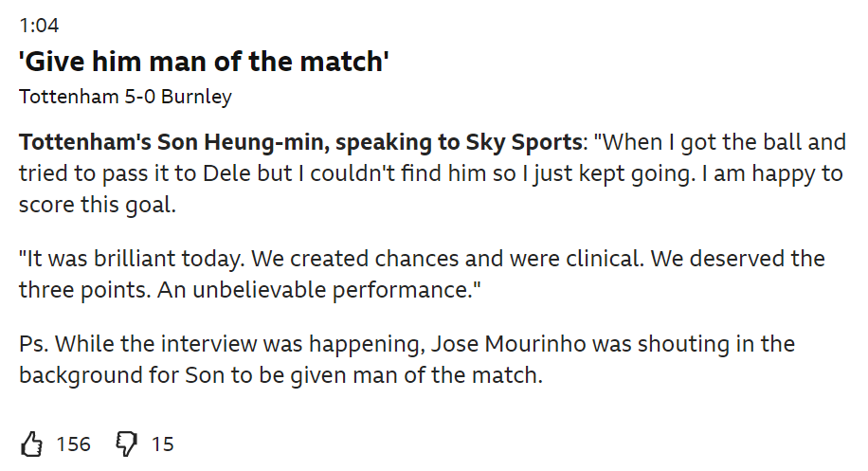Select the 1:04 timestamp
Image resolution: width=868 pixels, height=471 pixels.
39,26
